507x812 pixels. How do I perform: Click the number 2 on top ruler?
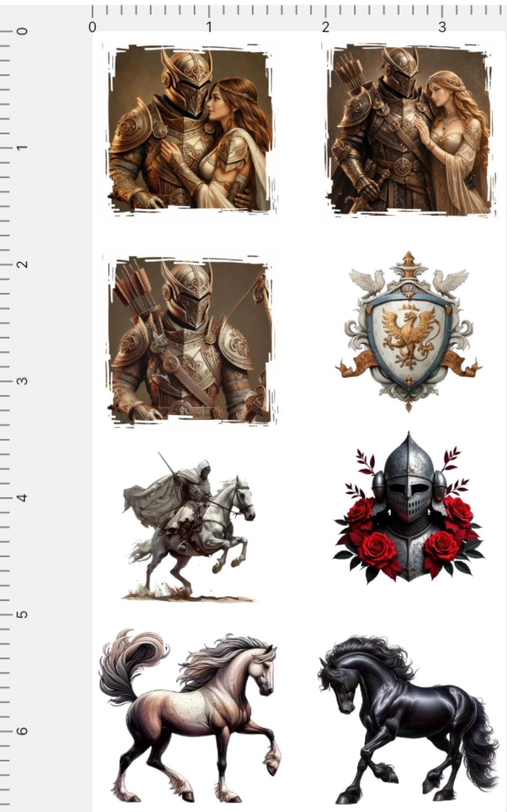pyautogui.click(x=325, y=27)
